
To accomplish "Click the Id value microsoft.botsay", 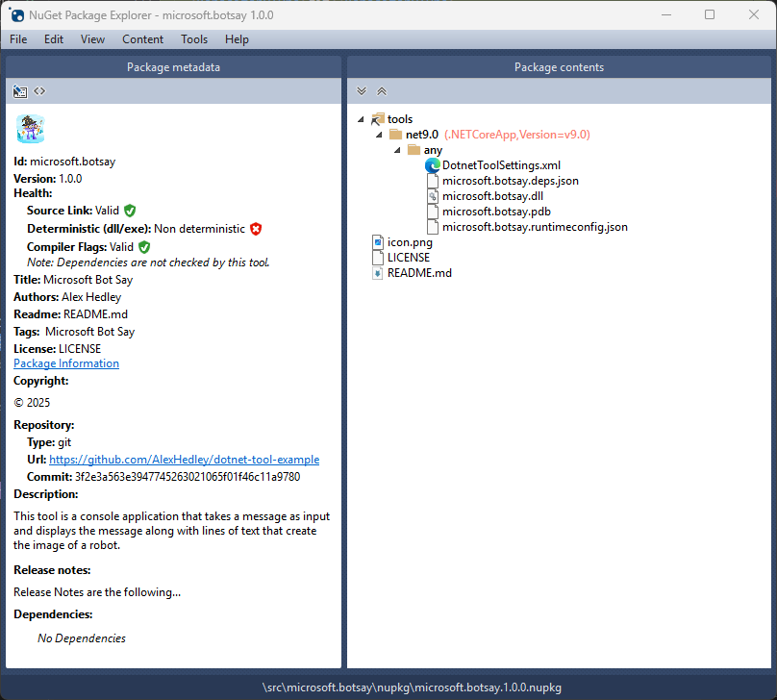I will (73, 162).
